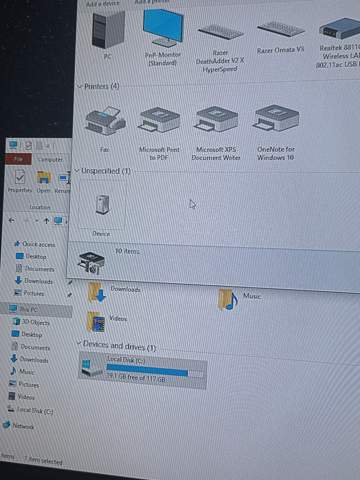Collapse the Devices and drives section
Viewport: 360px width, 480px height.
79,343
